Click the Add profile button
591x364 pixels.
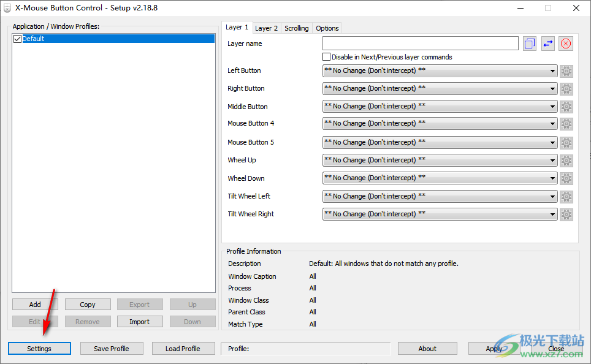[35, 305]
